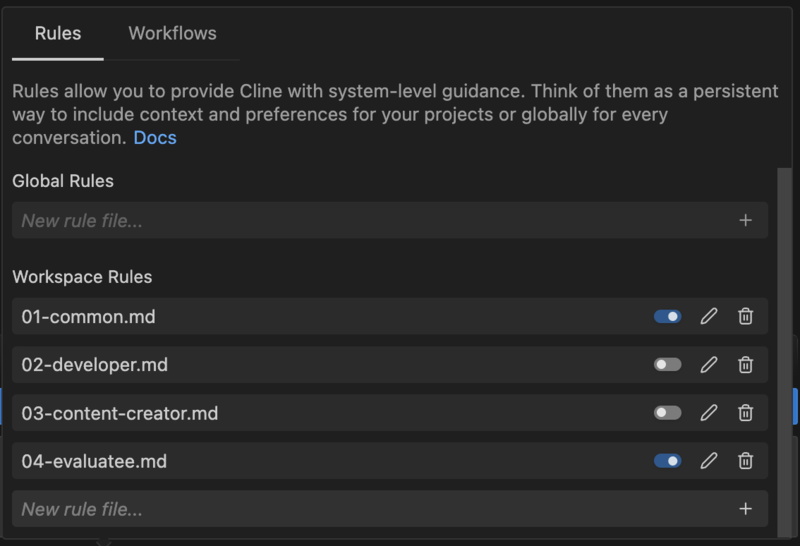Edit the 02-developer.md rule file
This screenshot has width=800, height=546.
coord(709,365)
